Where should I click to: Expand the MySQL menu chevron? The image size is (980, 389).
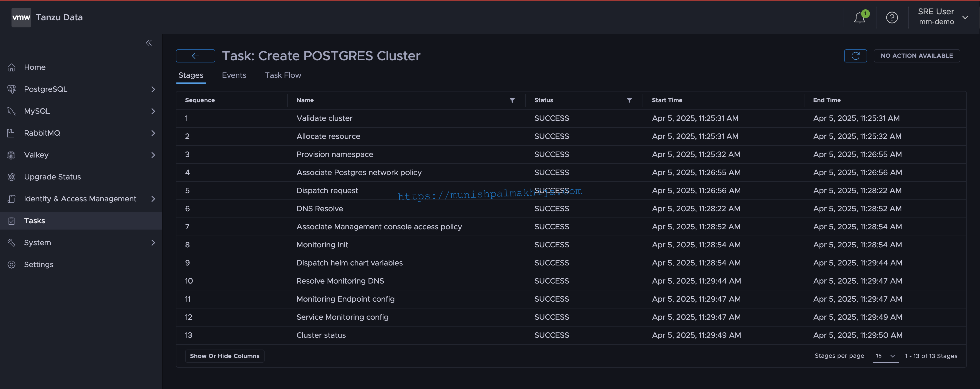click(153, 111)
